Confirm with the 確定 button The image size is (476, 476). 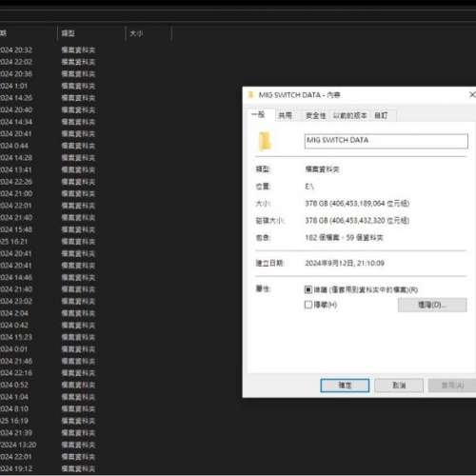point(345,386)
